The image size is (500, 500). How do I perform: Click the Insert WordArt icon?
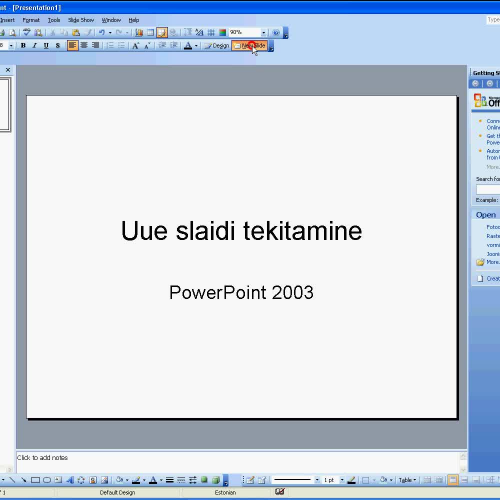(70, 480)
